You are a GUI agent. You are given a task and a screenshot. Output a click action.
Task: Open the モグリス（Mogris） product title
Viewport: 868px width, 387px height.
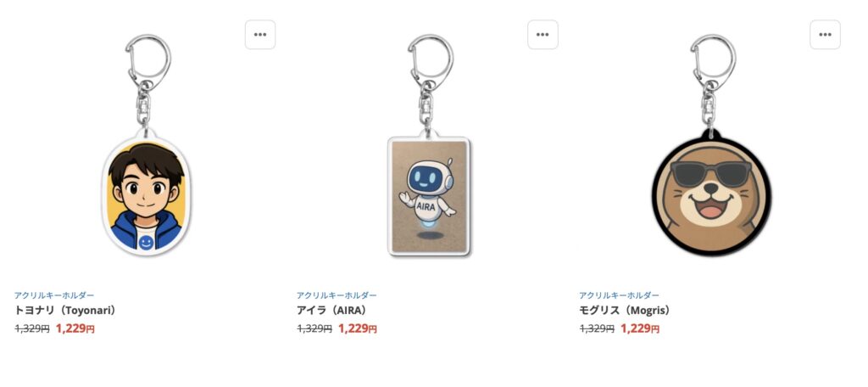tap(626, 311)
